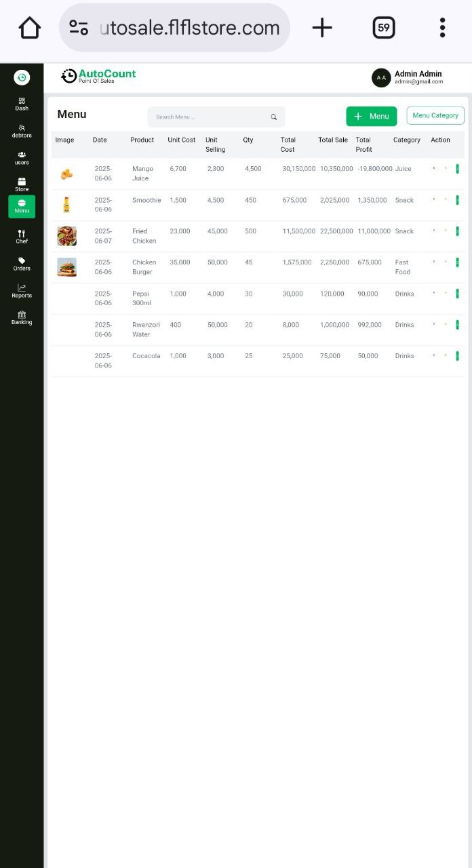The height and width of the screenshot is (868, 472).
Task: Focus the Search Menu field
Action: point(216,117)
